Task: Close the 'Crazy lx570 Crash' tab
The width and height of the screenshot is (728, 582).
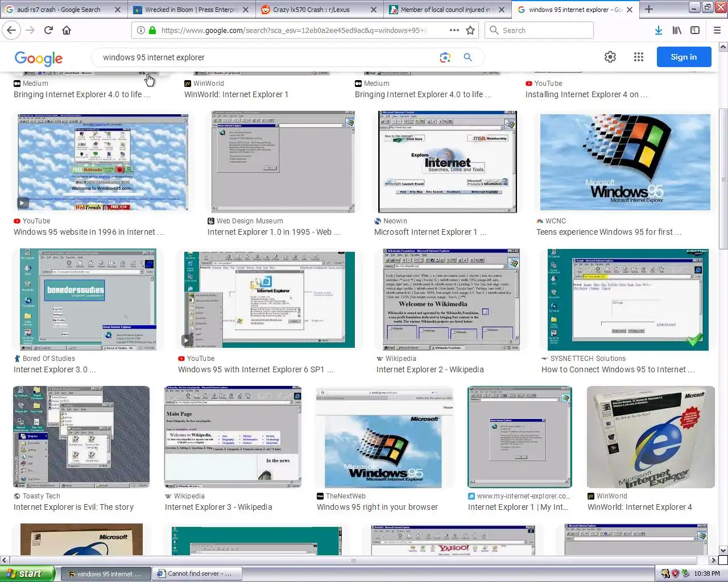Action: (374, 10)
